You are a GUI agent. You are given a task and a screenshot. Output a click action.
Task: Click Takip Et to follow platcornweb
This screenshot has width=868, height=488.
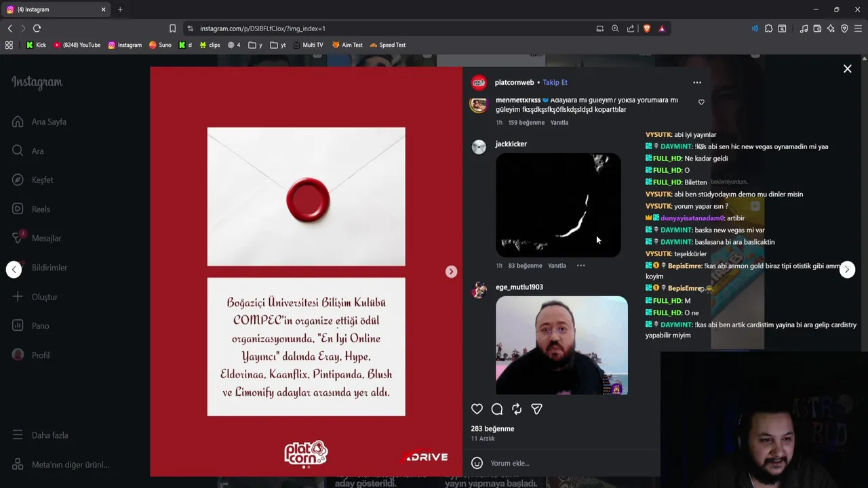555,83
